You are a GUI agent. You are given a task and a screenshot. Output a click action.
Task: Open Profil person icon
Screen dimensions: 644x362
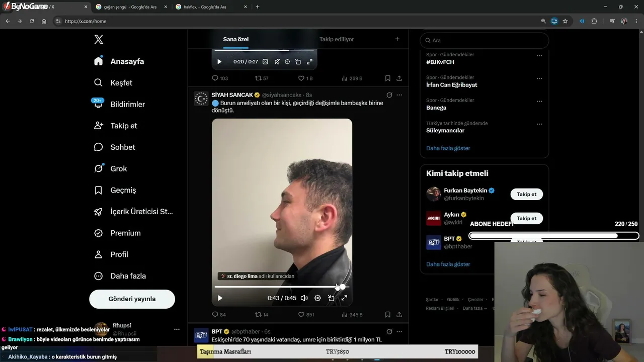point(99,254)
